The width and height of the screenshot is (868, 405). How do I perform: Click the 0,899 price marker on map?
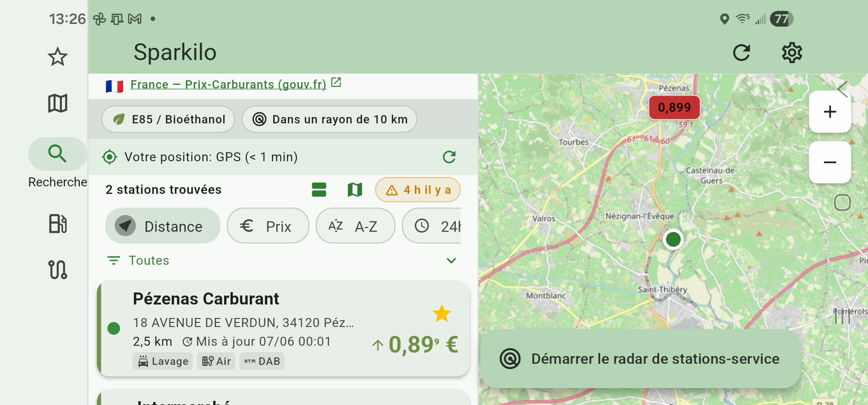674,107
